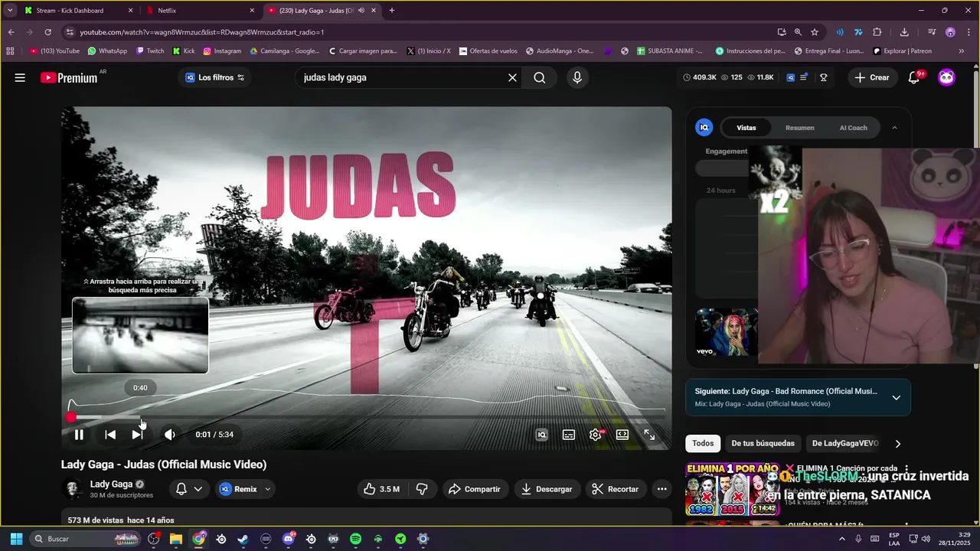Open YouTube notifications bell
980x551 pixels.
(x=914, y=77)
